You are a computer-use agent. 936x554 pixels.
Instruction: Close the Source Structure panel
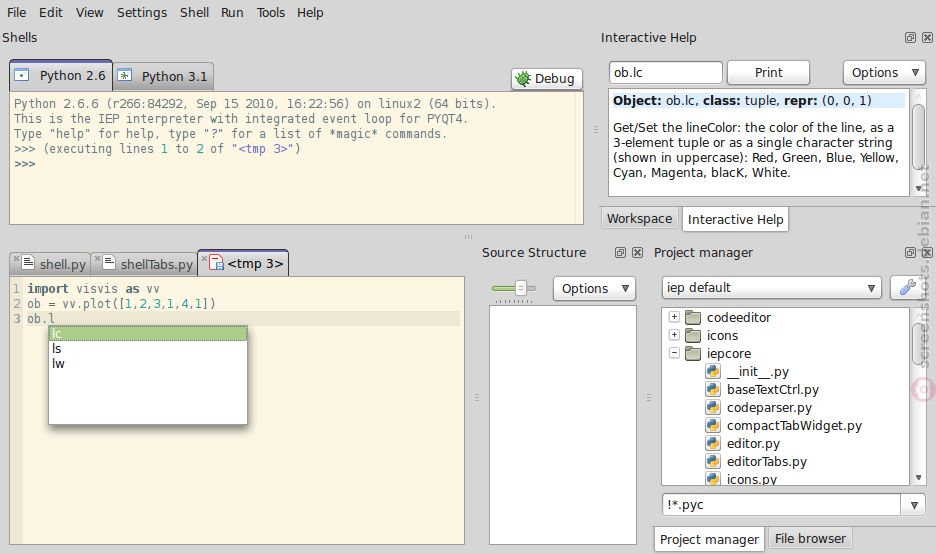click(638, 253)
